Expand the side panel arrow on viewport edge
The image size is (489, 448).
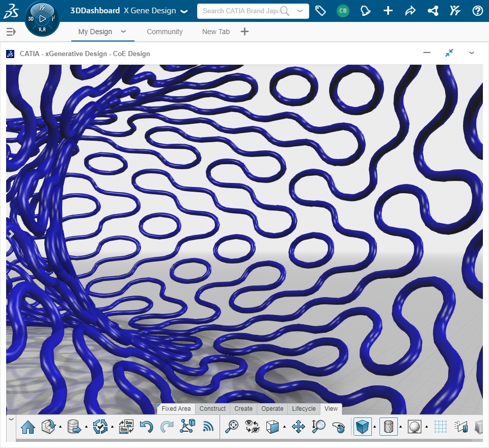click(11, 234)
